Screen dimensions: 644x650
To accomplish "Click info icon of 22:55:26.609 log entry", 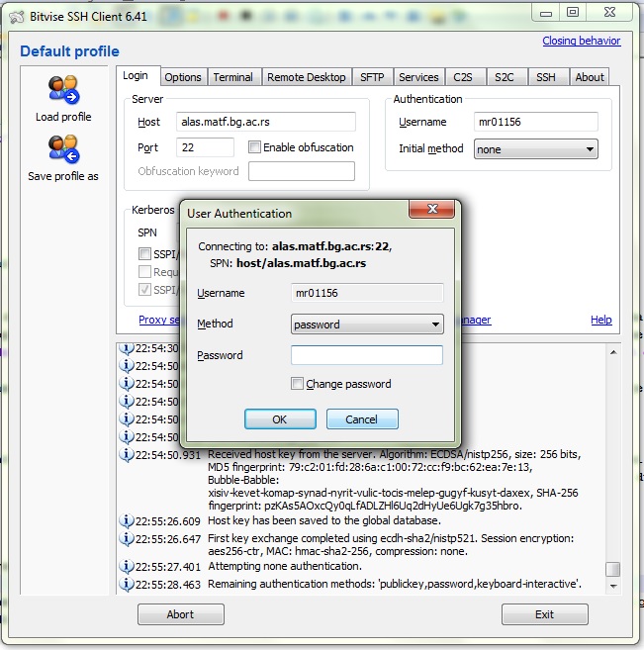I will tap(127, 520).
